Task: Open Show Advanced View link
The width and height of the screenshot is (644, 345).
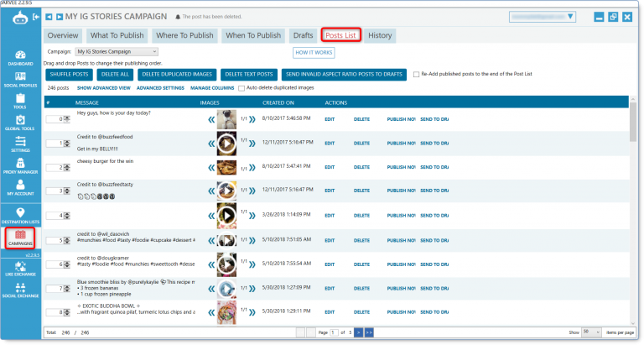Action: [x=103, y=88]
